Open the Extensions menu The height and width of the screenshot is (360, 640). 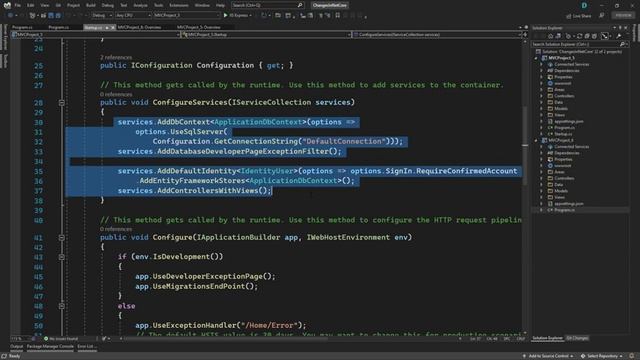pyautogui.click(x=179, y=5)
